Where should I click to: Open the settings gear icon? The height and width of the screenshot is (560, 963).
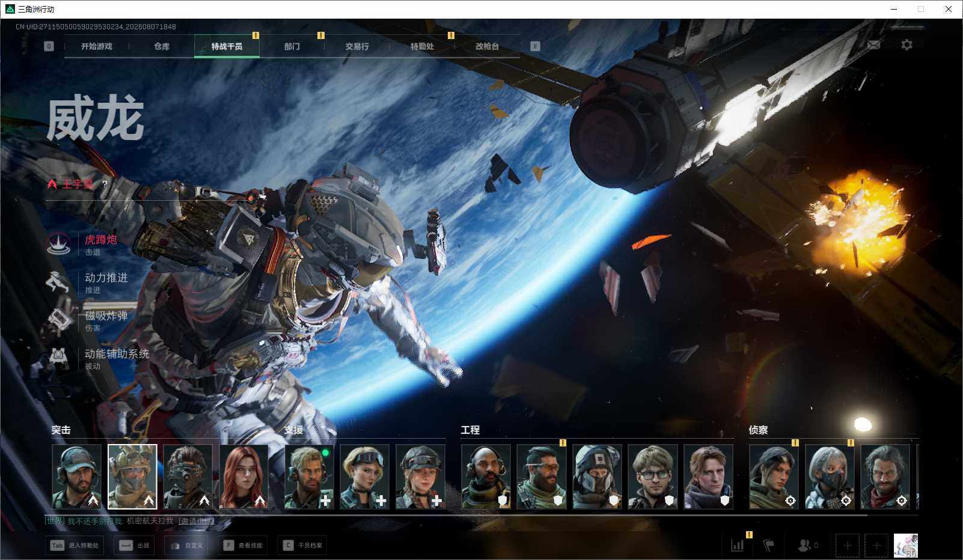pyautogui.click(x=906, y=45)
